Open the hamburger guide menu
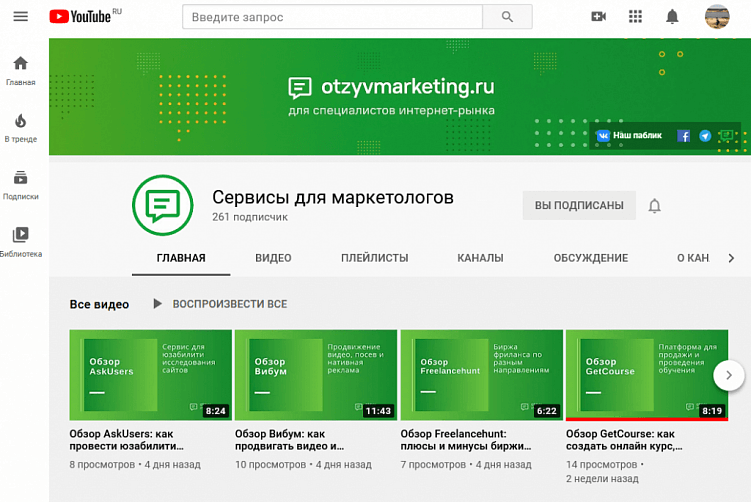The width and height of the screenshot is (751, 502). coord(21,17)
